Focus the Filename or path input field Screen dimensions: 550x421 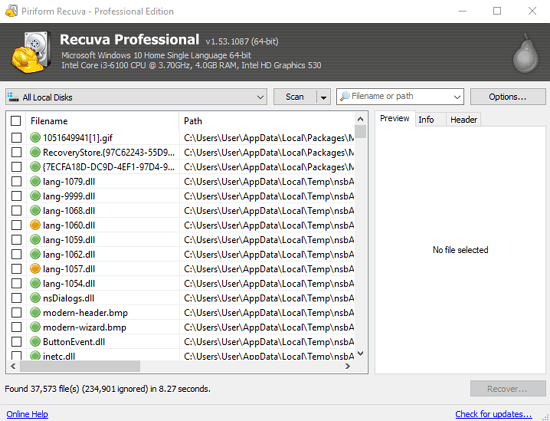(400, 96)
